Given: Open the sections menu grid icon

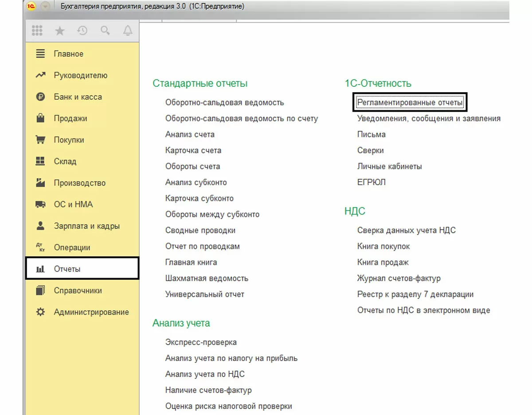Looking at the screenshot, I should (x=37, y=31).
